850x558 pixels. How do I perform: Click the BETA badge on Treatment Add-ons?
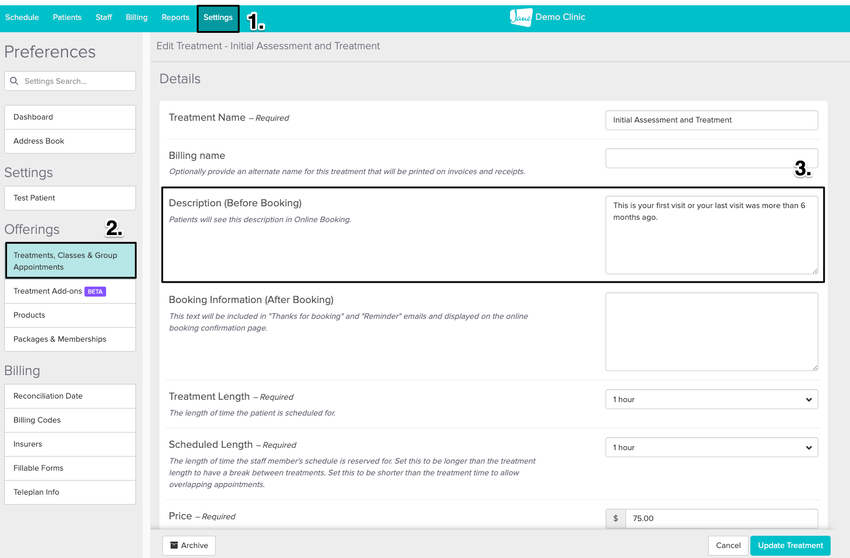95,291
